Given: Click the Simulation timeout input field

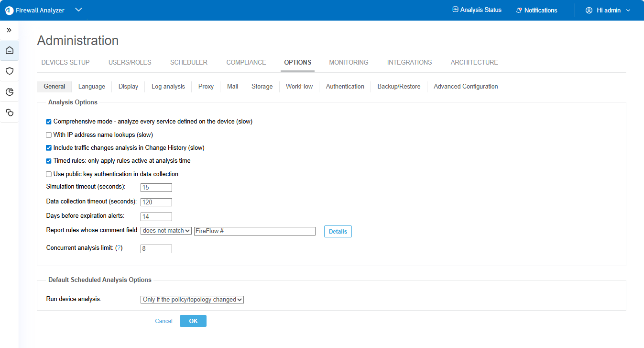Looking at the screenshot, I should click(x=156, y=188).
